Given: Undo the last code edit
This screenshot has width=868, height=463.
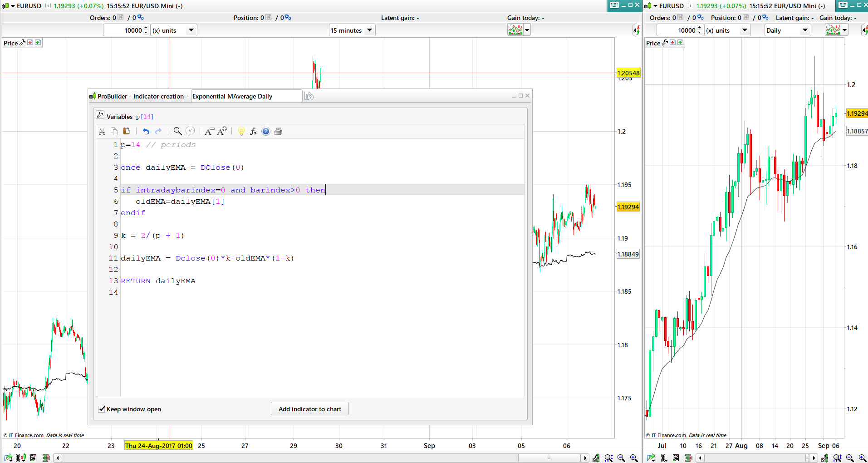Looking at the screenshot, I should [x=146, y=131].
